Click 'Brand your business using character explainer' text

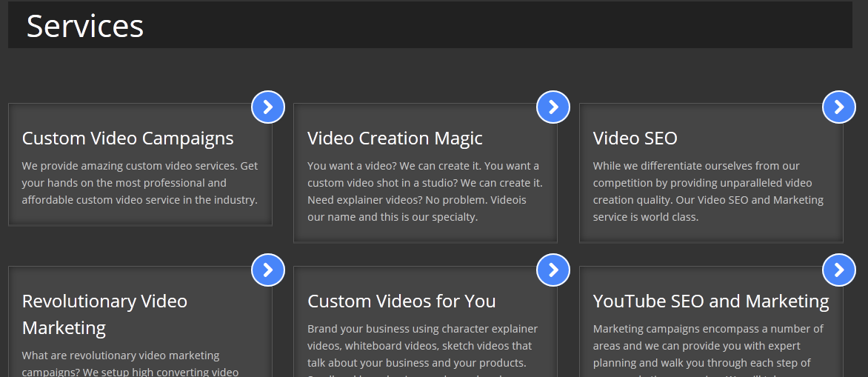click(x=422, y=329)
